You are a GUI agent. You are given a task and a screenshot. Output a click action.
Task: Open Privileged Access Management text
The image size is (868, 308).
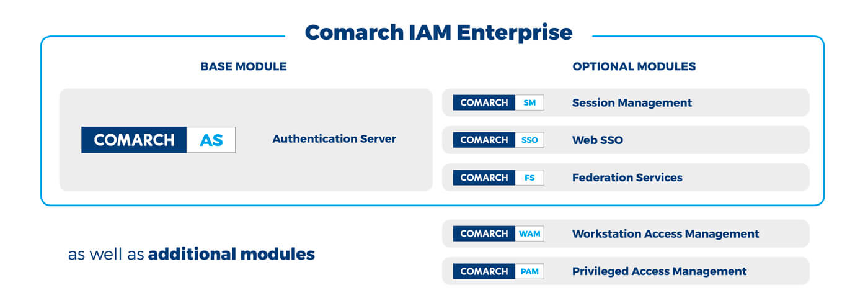[659, 271]
